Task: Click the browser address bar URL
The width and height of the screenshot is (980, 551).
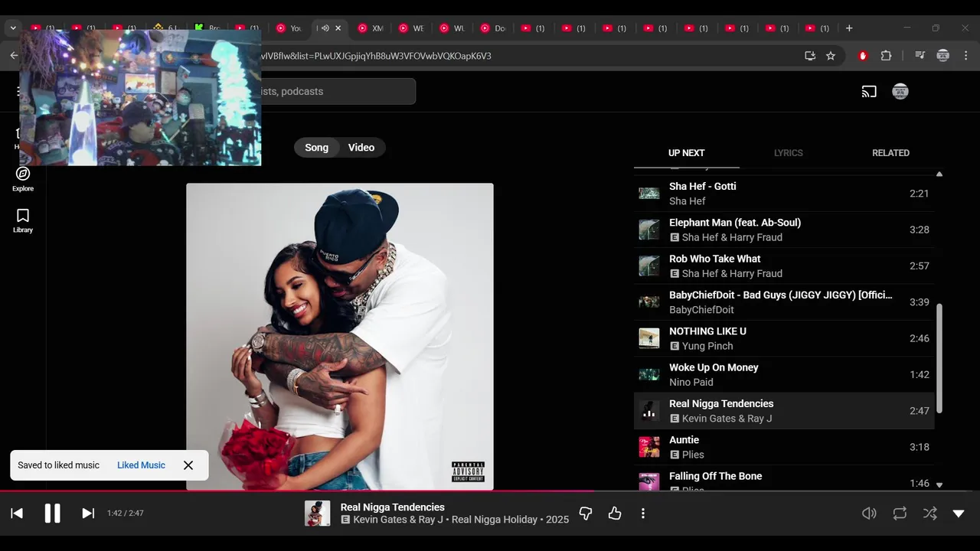Action: coord(375,56)
